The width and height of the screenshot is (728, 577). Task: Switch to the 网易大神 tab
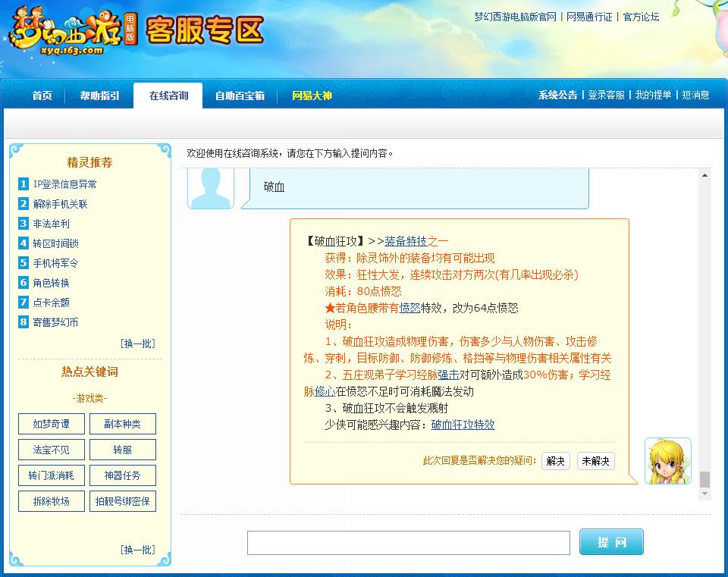click(x=312, y=96)
